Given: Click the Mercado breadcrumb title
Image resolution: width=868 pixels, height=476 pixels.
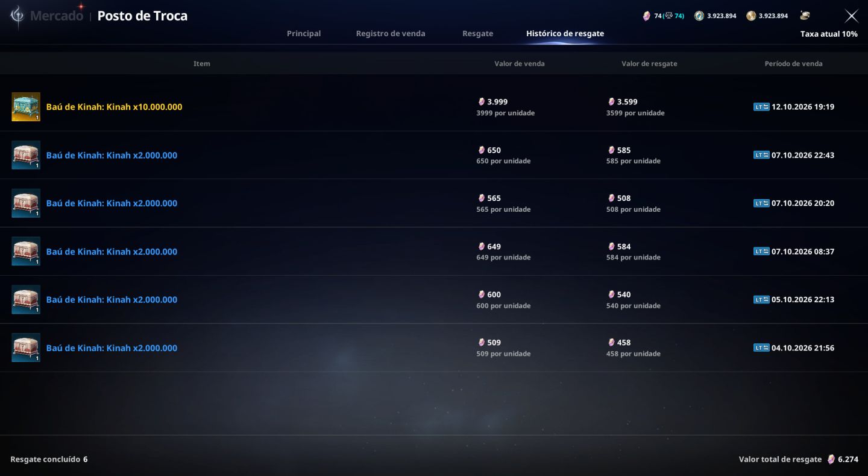Looking at the screenshot, I should pyautogui.click(x=57, y=16).
